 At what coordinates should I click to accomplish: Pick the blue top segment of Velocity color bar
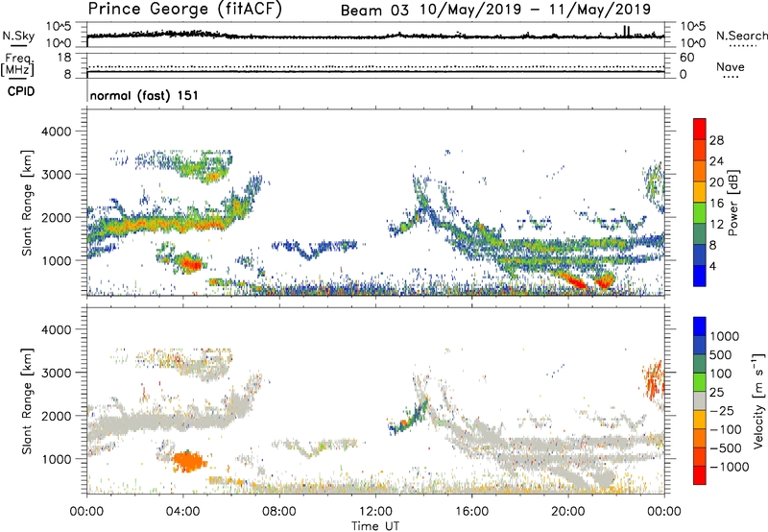point(700,326)
